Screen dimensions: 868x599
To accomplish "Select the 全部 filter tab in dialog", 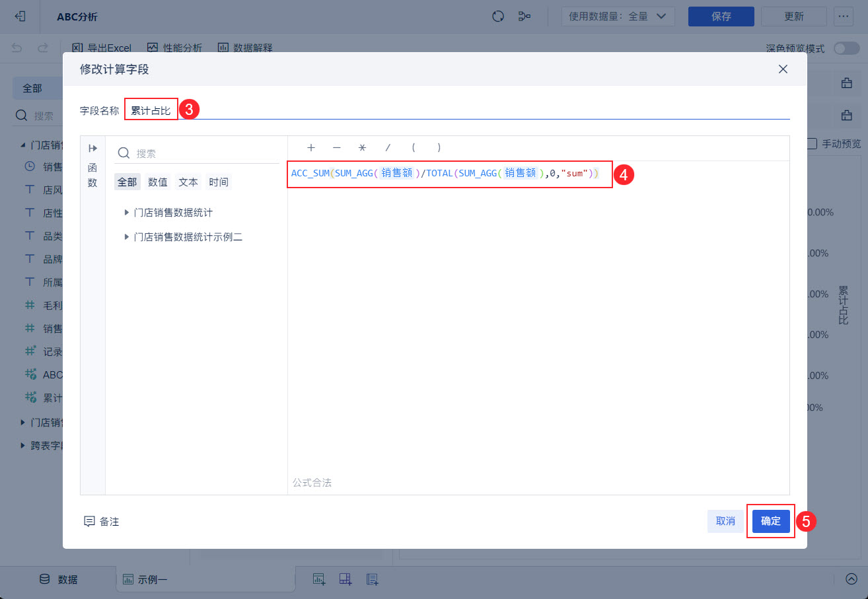I will point(127,182).
